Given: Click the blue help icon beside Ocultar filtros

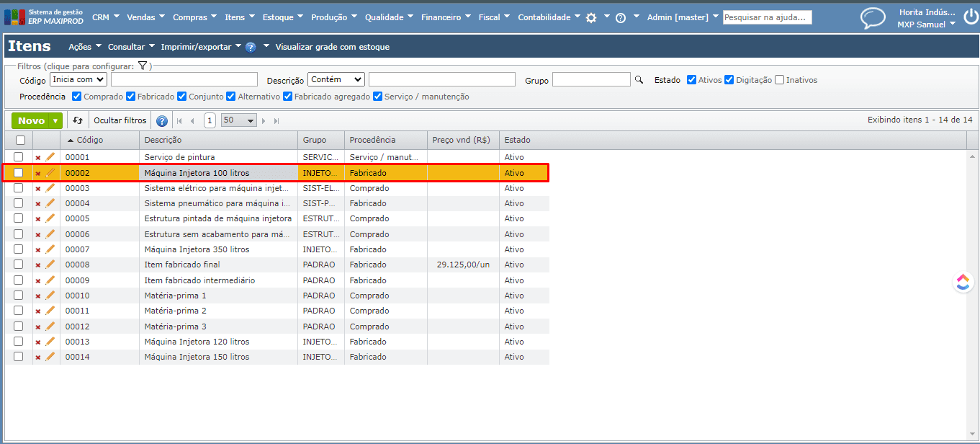Looking at the screenshot, I should click(x=162, y=121).
